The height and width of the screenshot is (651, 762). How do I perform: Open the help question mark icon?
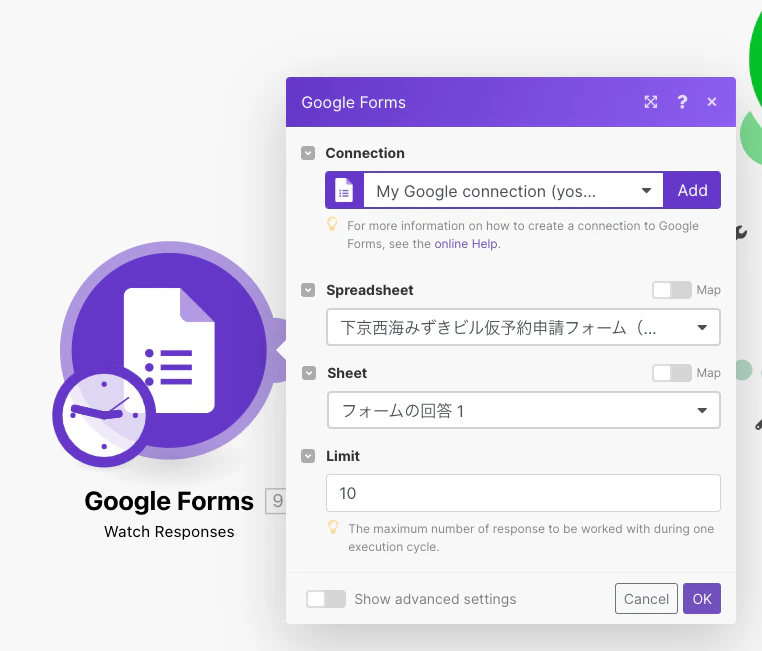682,102
